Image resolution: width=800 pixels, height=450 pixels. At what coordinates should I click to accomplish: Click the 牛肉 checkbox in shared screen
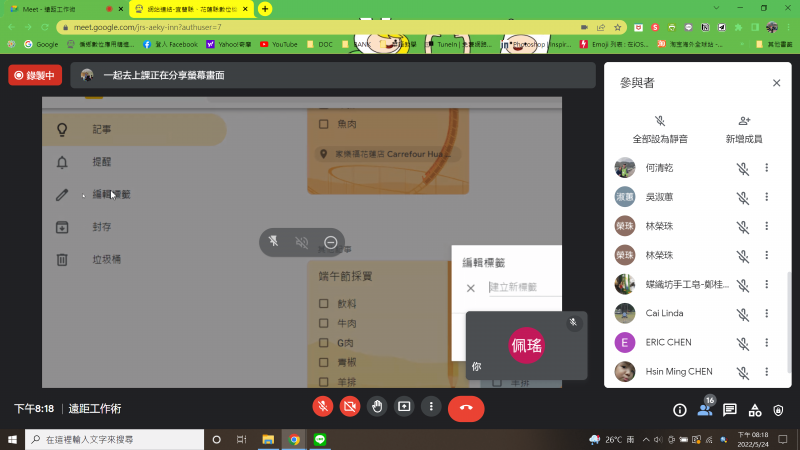click(323, 323)
